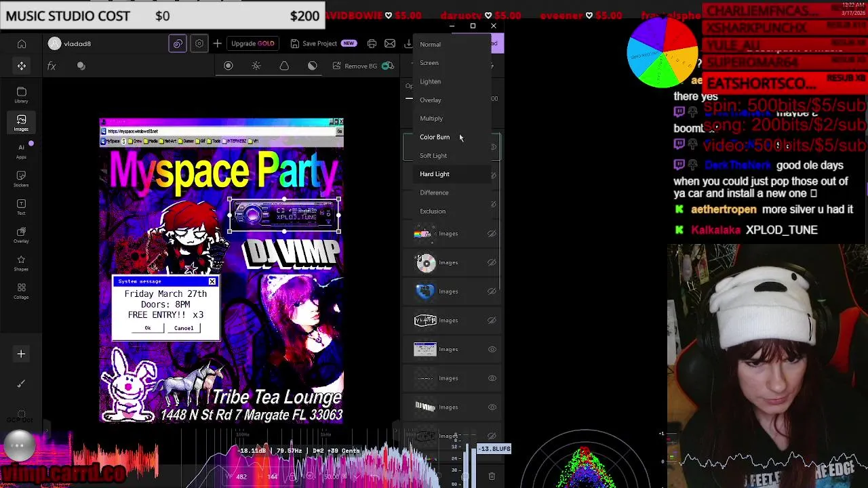Click Cancel in the system message
The image size is (868, 488).
[184, 328]
